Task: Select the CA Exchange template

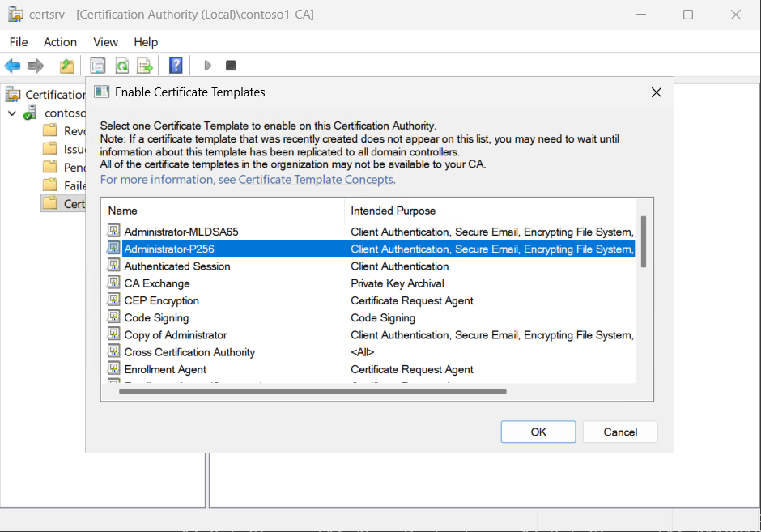Action: point(157,283)
